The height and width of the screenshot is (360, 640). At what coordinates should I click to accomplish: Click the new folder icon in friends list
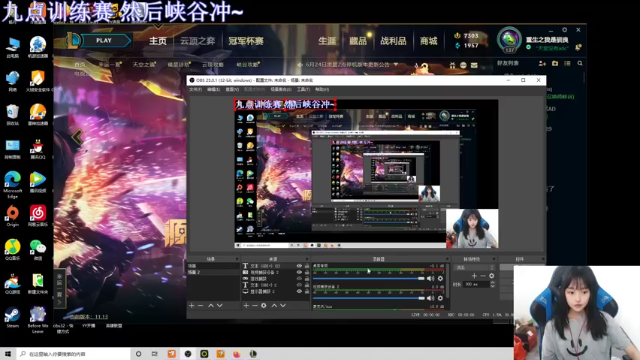(555, 63)
